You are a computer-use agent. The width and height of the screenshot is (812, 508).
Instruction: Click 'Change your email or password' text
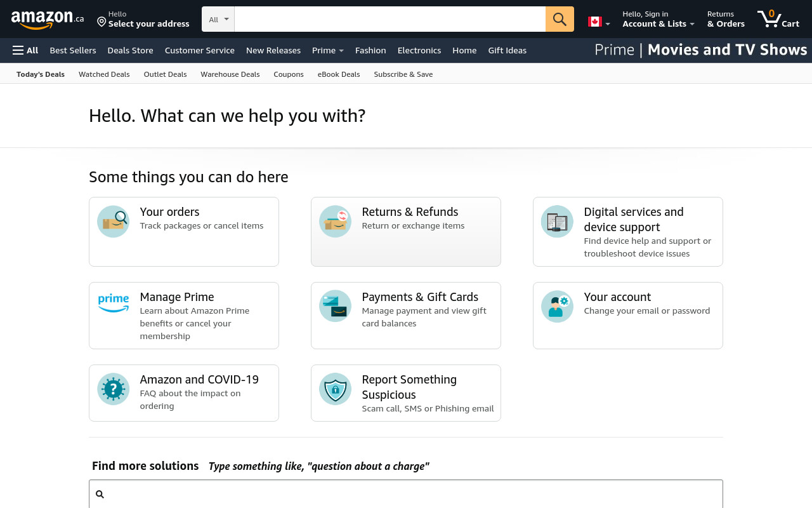(647, 311)
